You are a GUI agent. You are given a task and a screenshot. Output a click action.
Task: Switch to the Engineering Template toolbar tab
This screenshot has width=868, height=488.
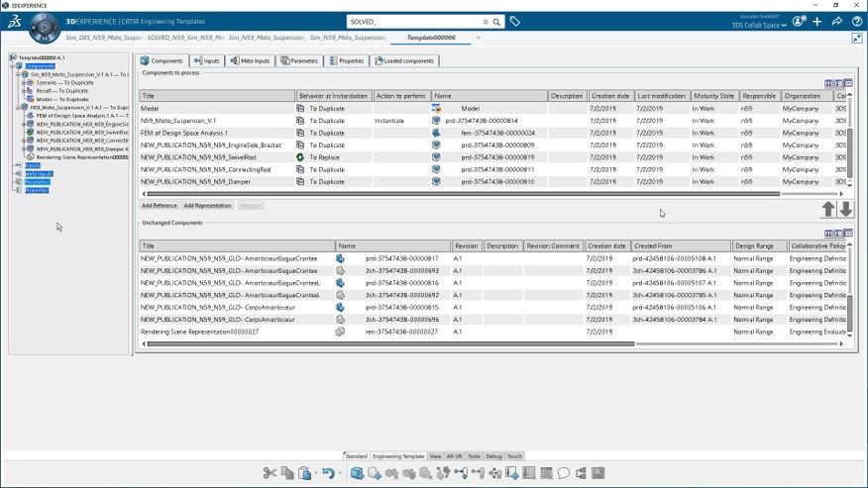click(398, 456)
